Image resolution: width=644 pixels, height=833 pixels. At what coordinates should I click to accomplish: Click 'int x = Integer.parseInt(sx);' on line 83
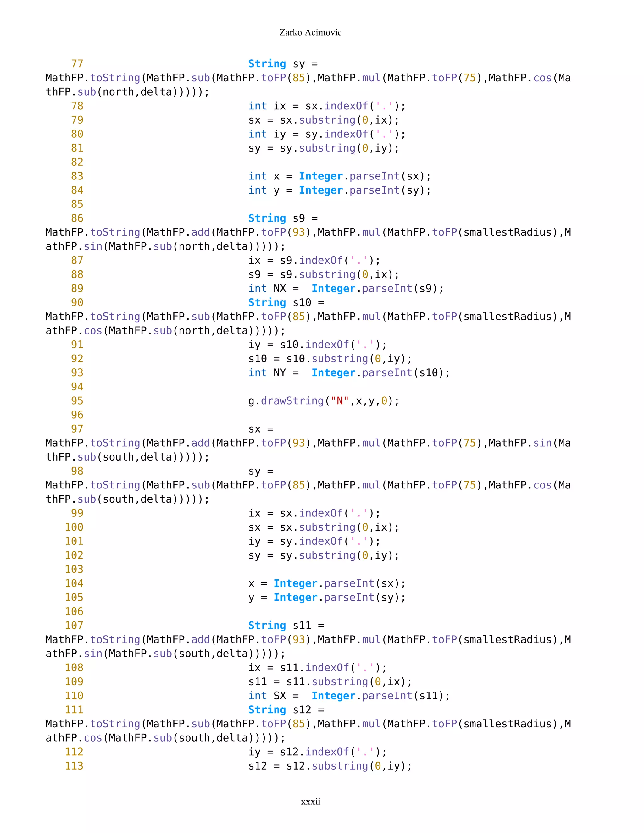(x=340, y=176)
